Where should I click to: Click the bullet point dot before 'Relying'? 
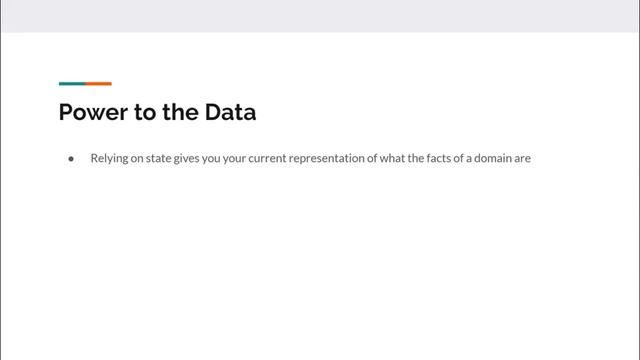pyautogui.click(x=71, y=159)
